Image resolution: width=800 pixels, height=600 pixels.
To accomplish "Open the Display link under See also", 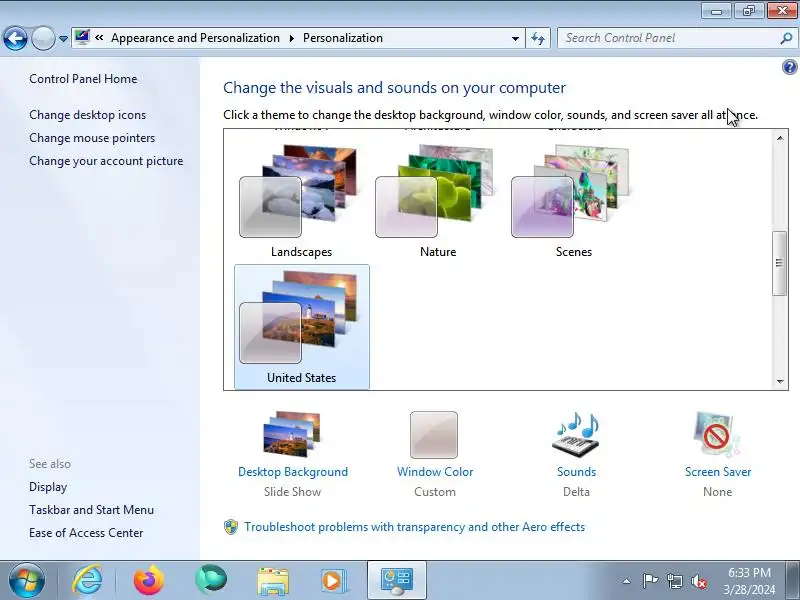I will 48,487.
